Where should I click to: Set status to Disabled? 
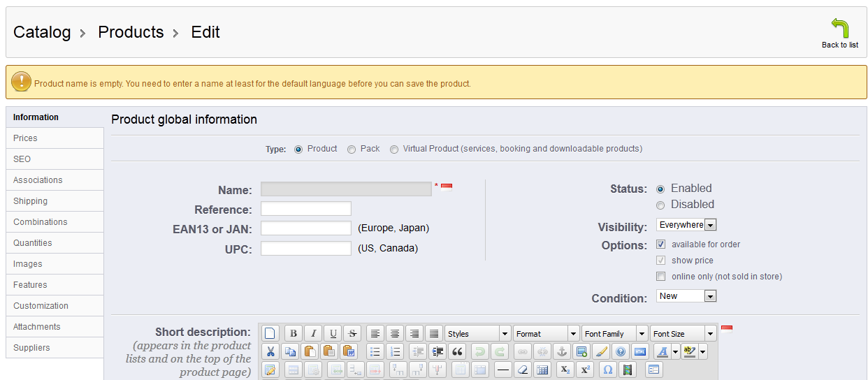coord(660,205)
